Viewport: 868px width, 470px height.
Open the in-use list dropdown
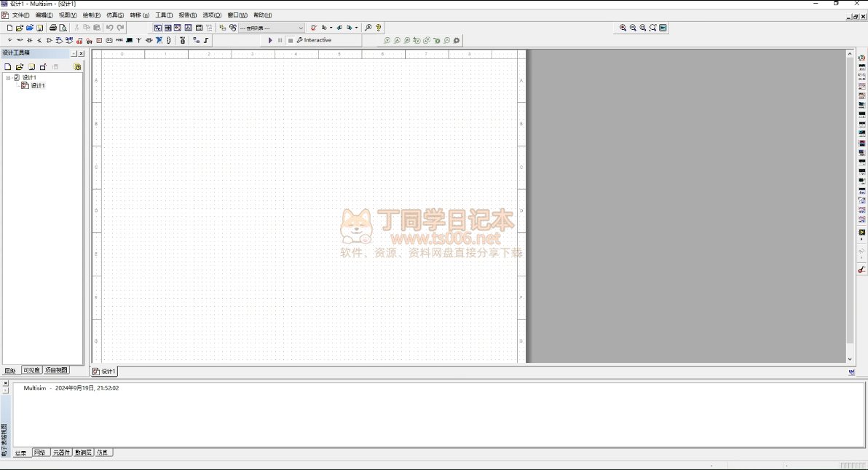click(x=301, y=28)
